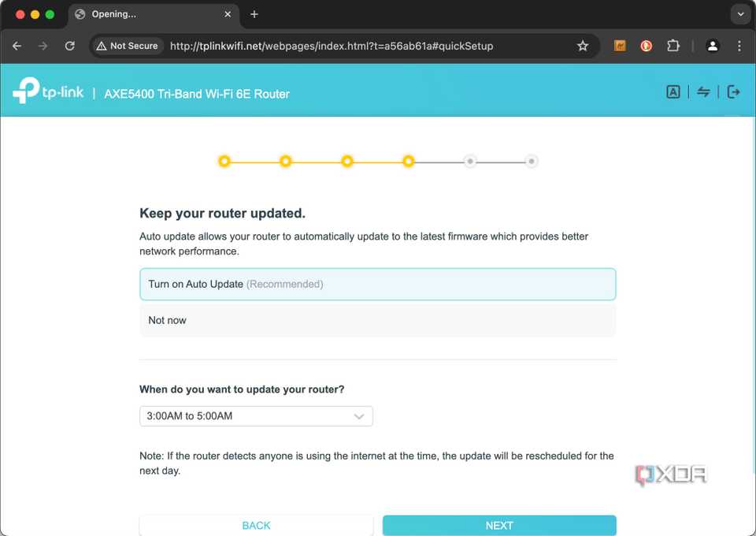The image size is (756, 536).
Task: Bookmark the page with the star icon
Action: (583, 46)
